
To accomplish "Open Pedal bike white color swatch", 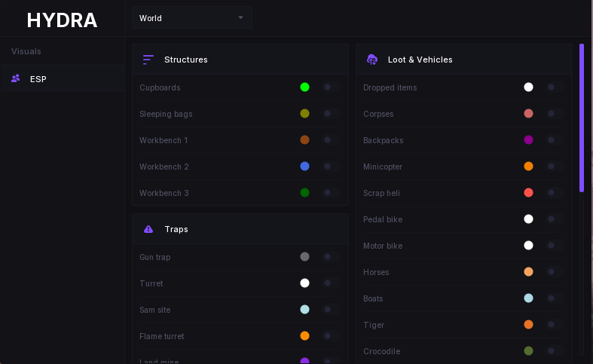I will [x=529, y=219].
